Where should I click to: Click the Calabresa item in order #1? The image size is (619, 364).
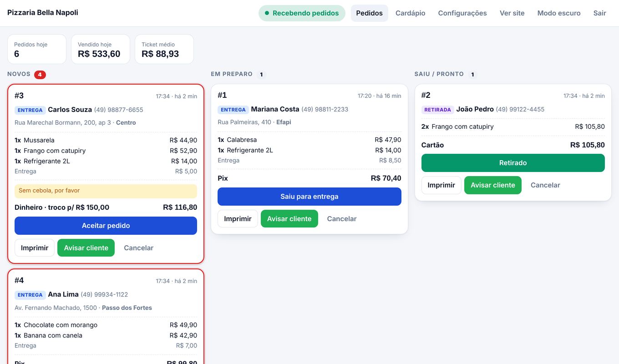click(309, 140)
